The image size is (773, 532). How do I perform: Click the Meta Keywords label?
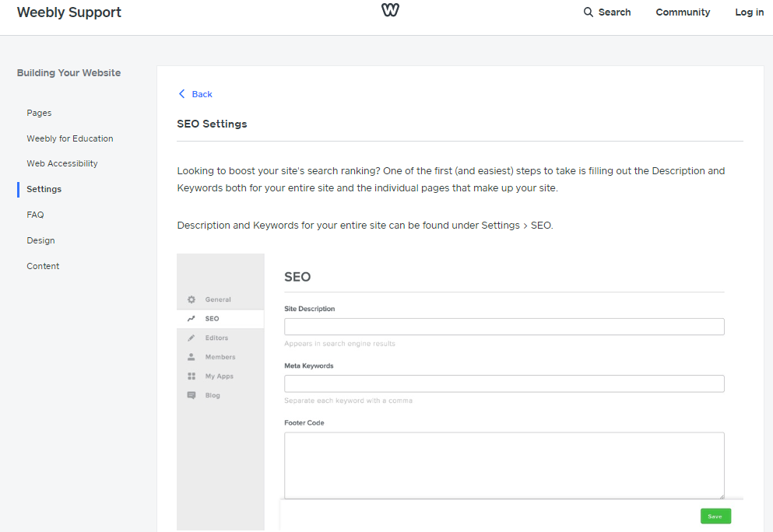pos(308,366)
